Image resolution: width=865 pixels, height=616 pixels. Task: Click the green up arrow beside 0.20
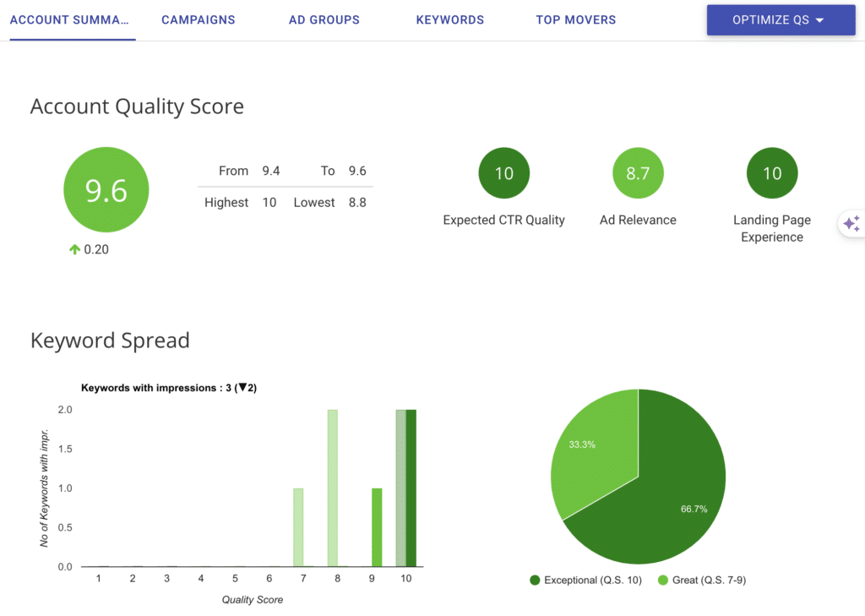pos(74,249)
